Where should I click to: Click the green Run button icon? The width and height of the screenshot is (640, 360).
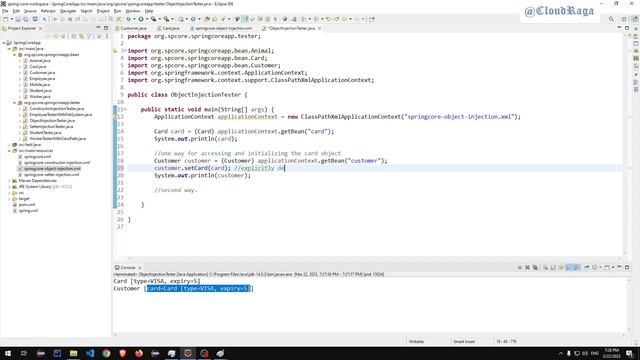click(141, 19)
